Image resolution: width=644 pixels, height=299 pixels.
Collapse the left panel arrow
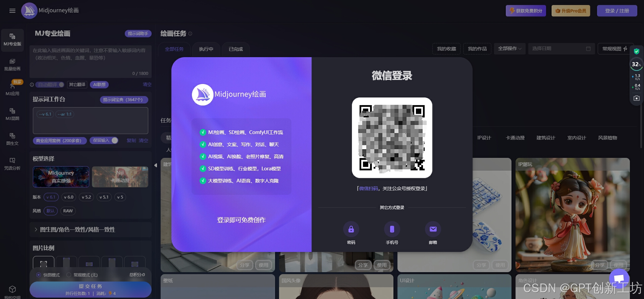click(x=156, y=165)
